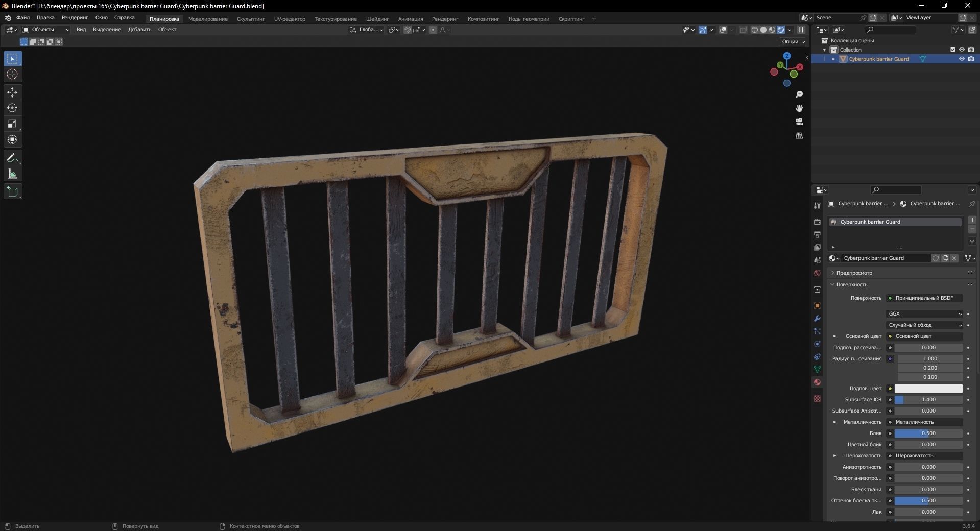The image size is (980, 531).
Task: Open the Particles properties tab
Action: [817, 331]
